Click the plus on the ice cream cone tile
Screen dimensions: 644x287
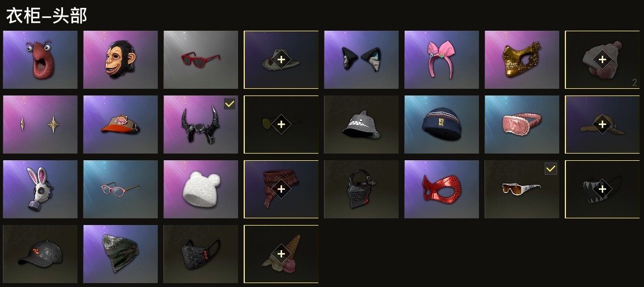pos(281,253)
